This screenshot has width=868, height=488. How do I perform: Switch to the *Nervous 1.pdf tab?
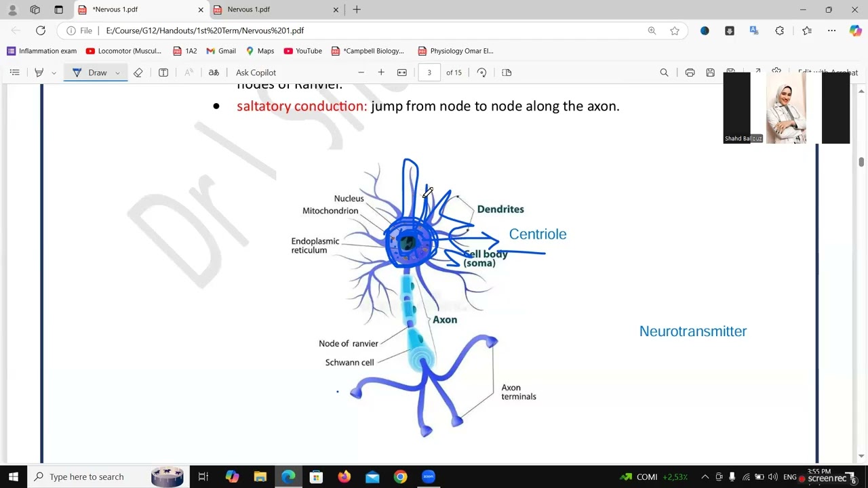pyautogui.click(x=141, y=9)
